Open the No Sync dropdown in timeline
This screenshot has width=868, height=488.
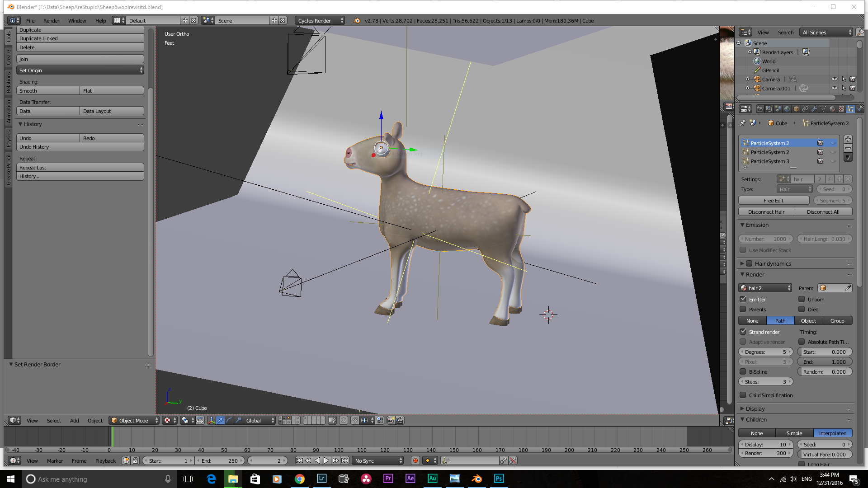coord(378,460)
